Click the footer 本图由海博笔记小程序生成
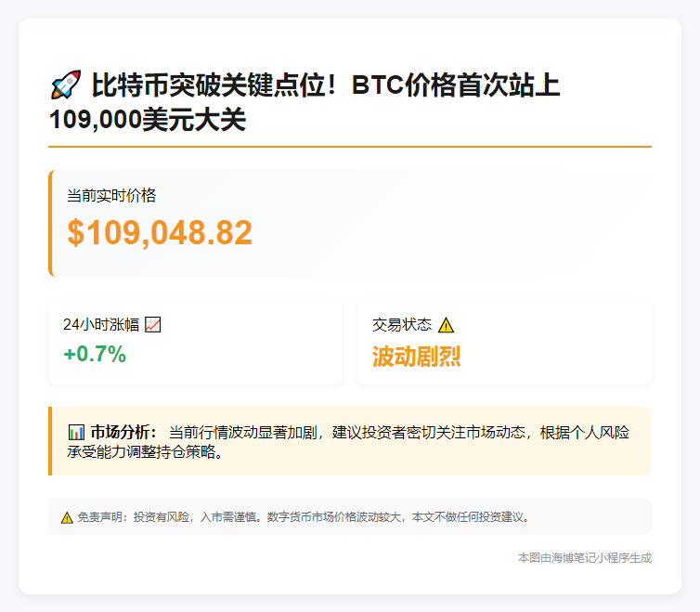The image size is (700, 612). pyautogui.click(x=584, y=558)
